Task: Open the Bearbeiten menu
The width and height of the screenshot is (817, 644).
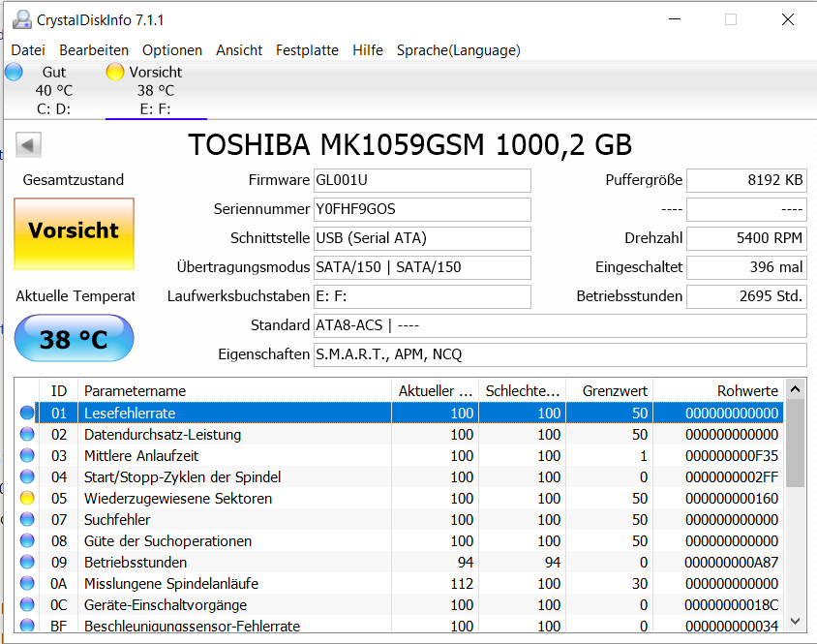Action: 94,50
